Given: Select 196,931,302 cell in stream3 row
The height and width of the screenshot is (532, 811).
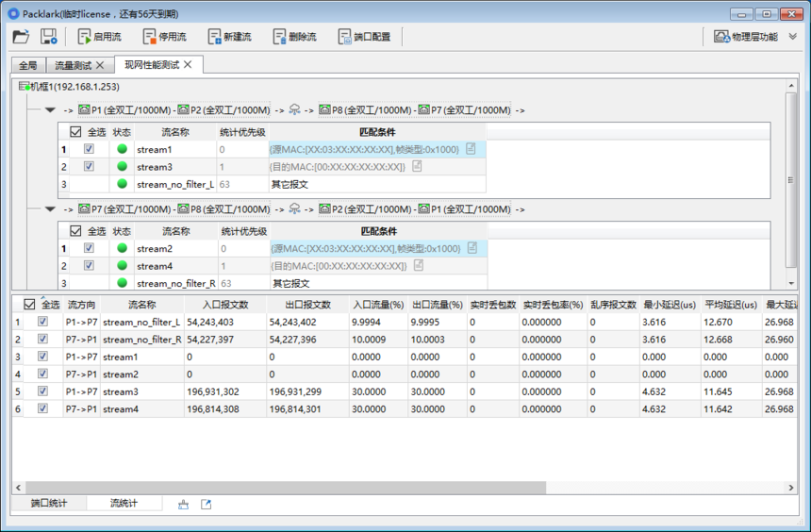Looking at the screenshot, I should [225, 391].
